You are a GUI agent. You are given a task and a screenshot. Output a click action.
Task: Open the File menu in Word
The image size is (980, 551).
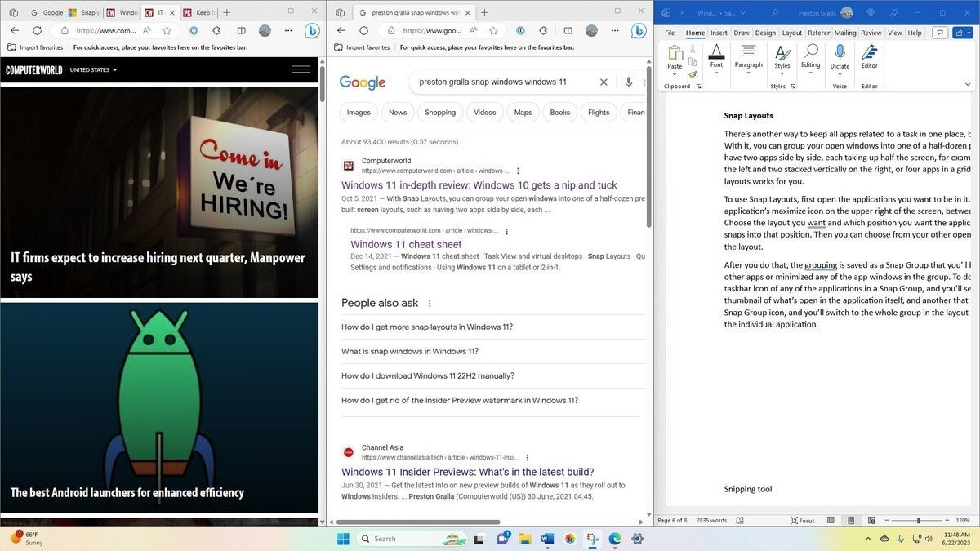[670, 33]
